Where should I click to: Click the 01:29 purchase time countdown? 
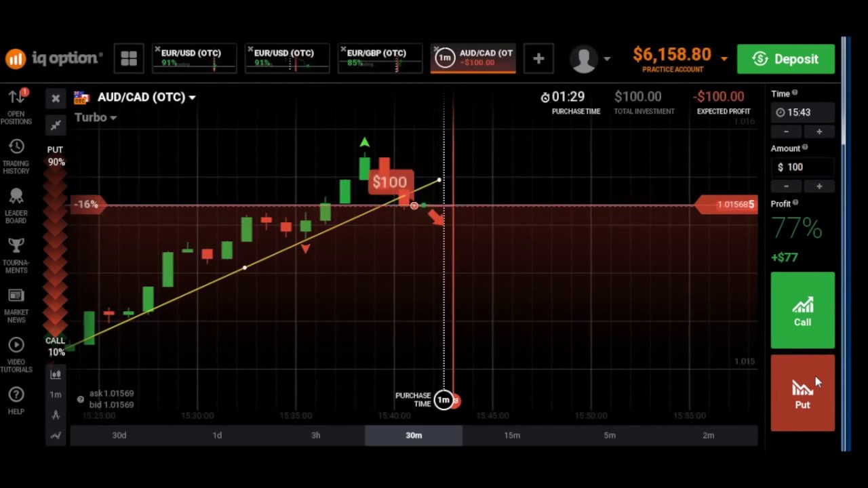point(562,97)
